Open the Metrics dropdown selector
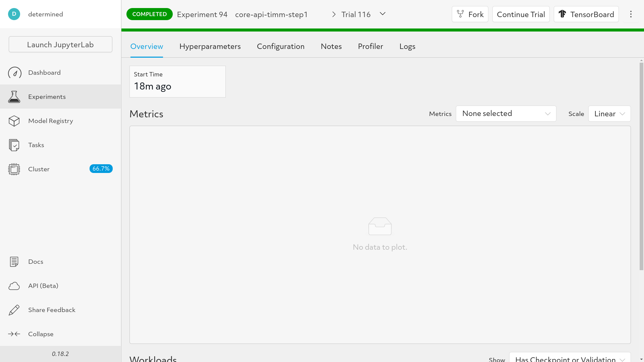This screenshot has width=644, height=362. 506,114
